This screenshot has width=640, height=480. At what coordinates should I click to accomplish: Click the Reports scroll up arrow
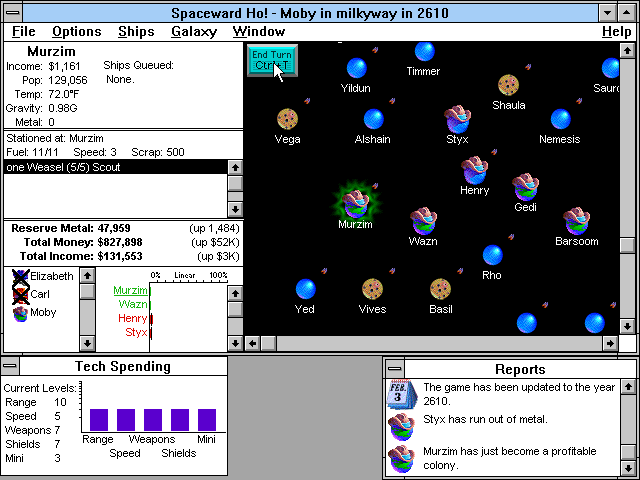click(628, 386)
